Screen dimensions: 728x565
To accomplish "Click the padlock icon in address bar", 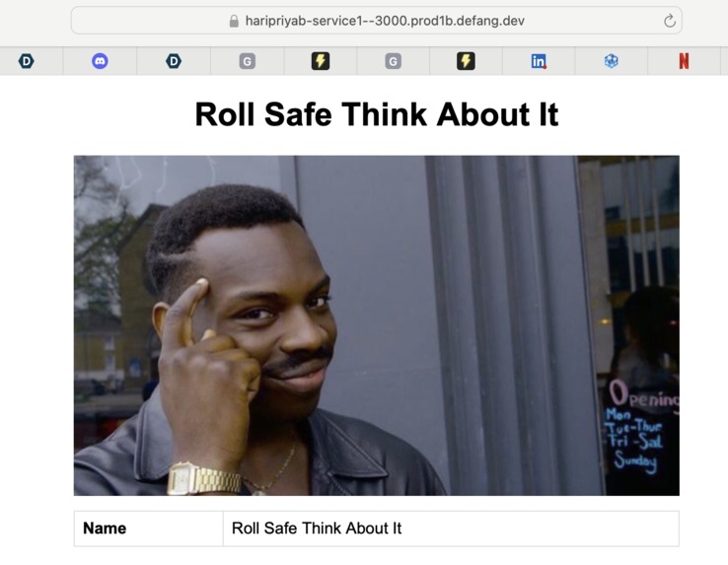I will coord(234,21).
